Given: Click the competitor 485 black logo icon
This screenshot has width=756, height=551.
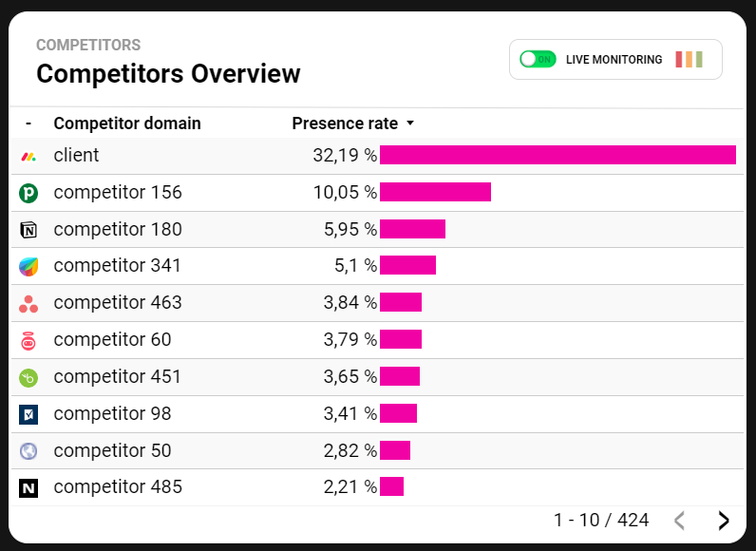Looking at the screenshot, I should (28, 488).
